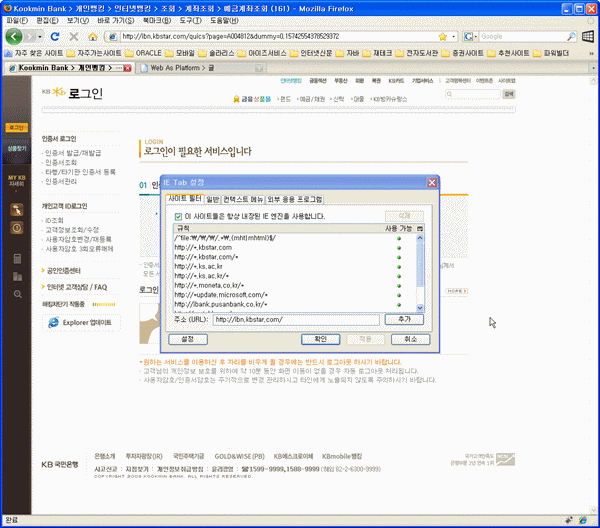Select the 사이트 필터 tab

185,198
